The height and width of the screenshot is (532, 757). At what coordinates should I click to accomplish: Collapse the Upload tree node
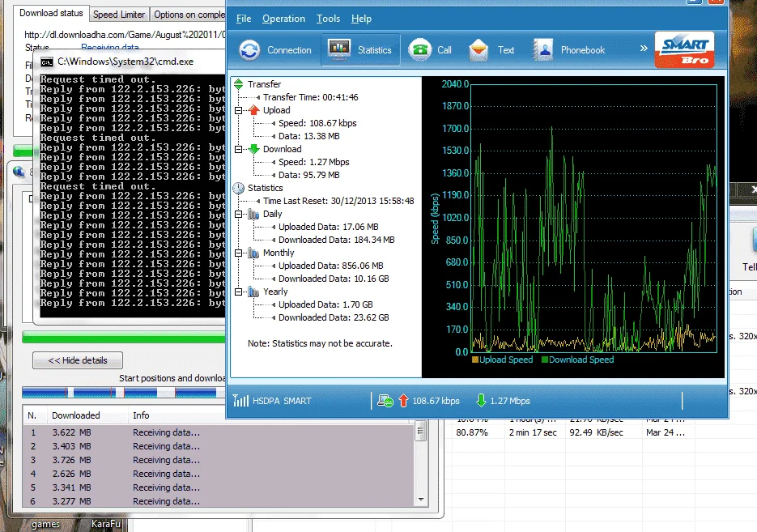pos(238,111)
